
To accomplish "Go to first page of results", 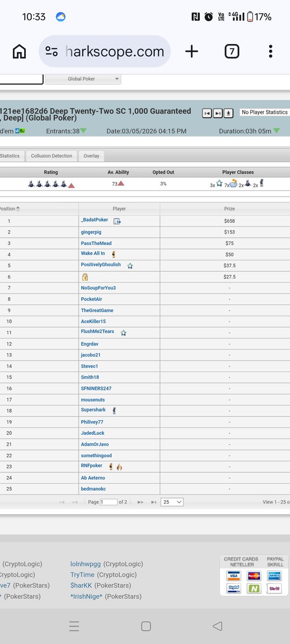I will (62, 502).
